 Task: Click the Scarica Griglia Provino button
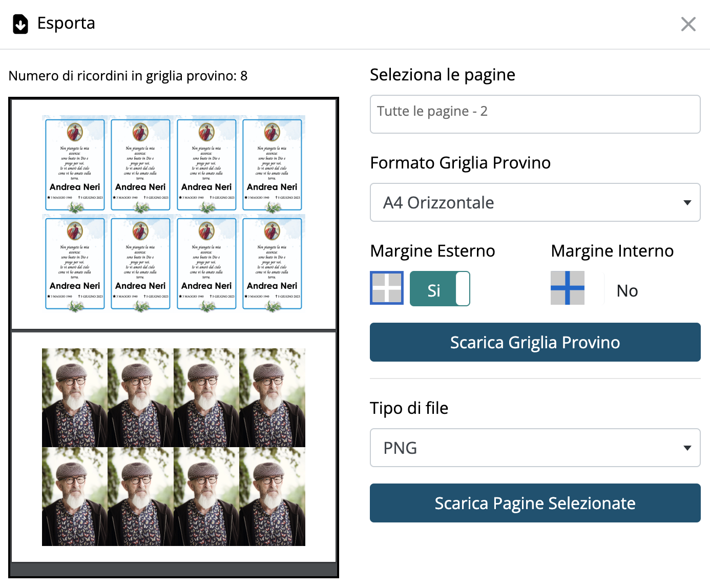[x=535, y=342]
